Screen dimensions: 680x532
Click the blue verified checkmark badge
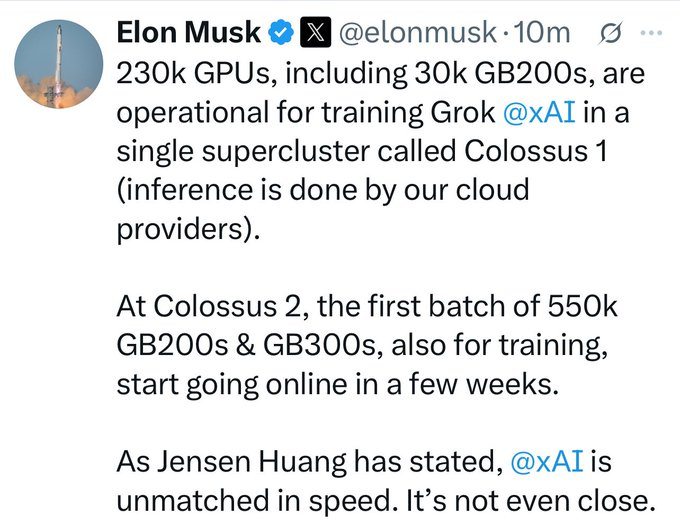[x=281, y=33]
